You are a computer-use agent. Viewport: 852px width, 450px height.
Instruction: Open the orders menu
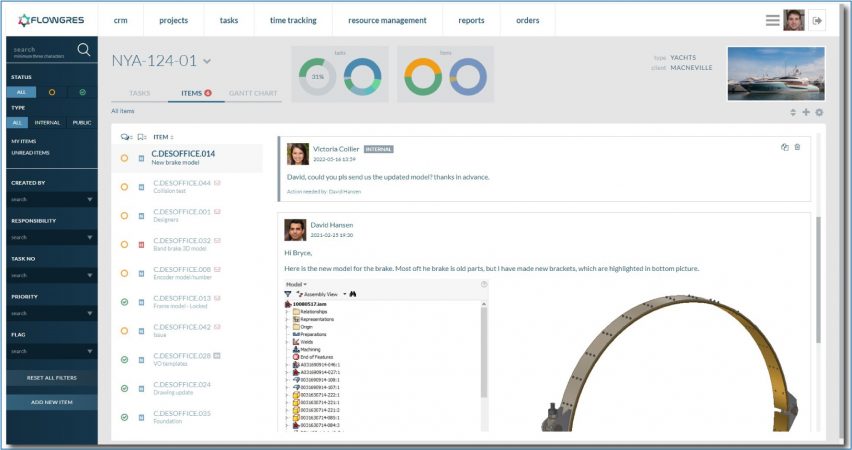click(x=528, y=20)
